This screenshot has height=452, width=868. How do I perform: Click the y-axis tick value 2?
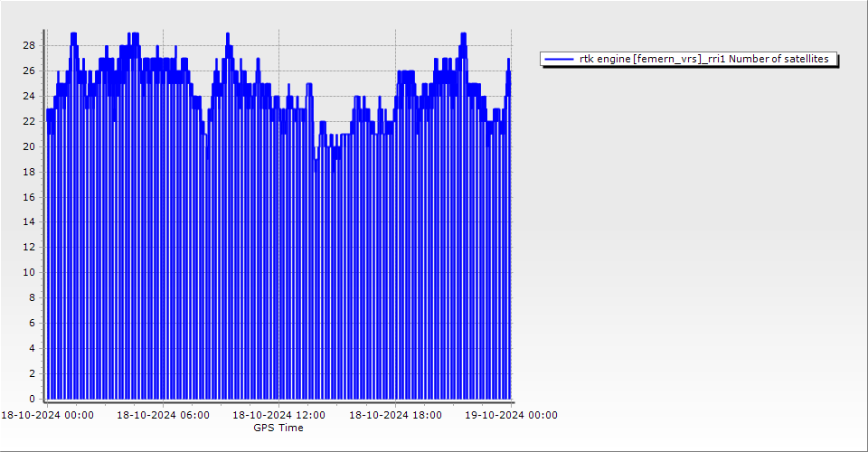pyautogui.click(x=33, y=373)
